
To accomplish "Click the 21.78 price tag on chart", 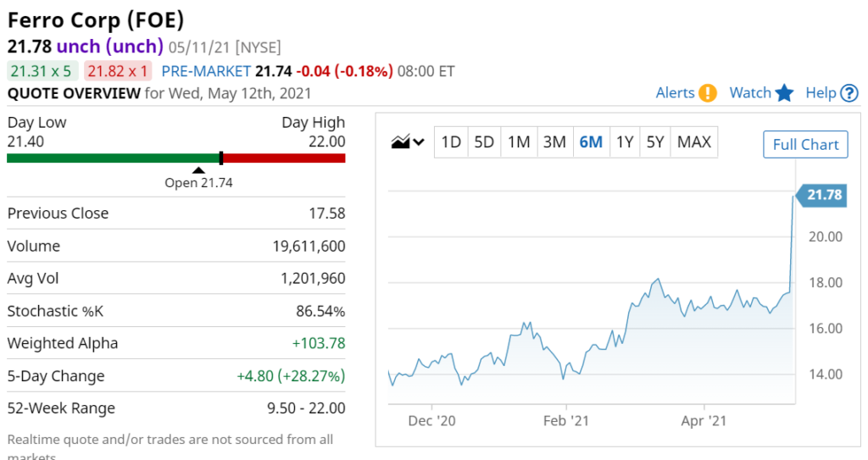I will click(821, 196).
